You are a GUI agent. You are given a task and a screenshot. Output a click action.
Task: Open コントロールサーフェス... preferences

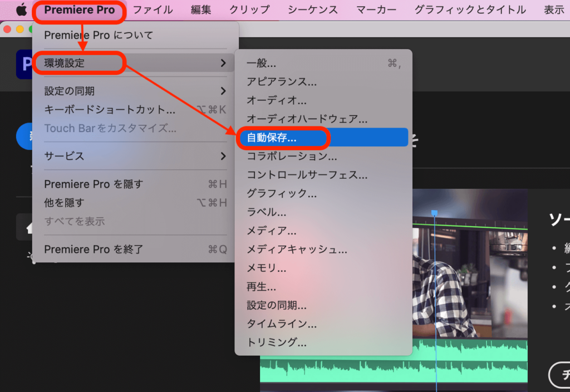(x=323, y=174)
